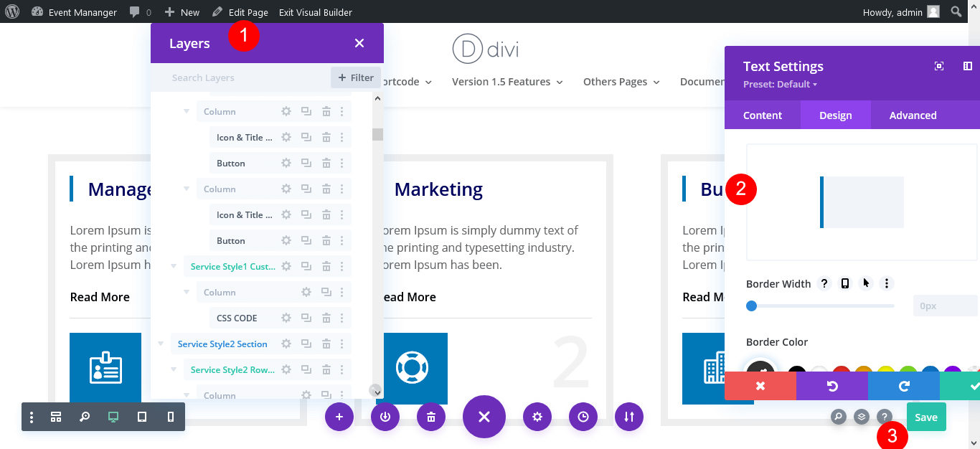The height and width of the screenshot is (449, 980).
Task: Open Border Width three-dot options menu
Action: tap(887, 283)
